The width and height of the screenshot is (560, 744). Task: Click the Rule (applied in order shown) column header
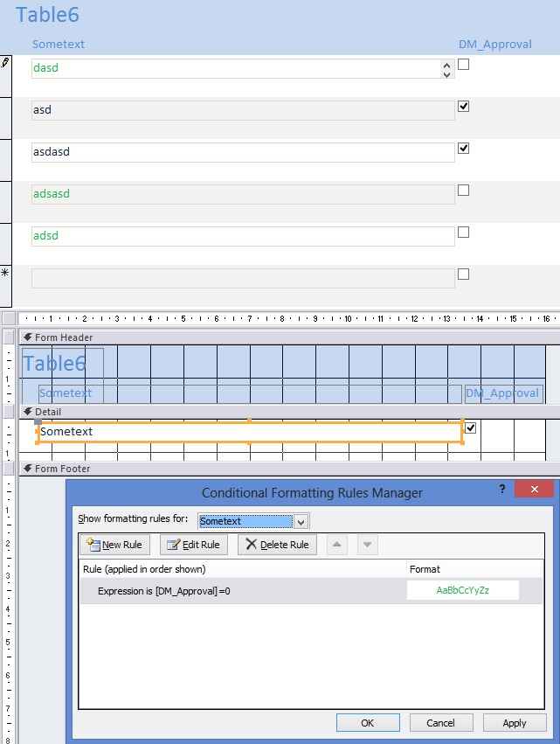click(243, 569)
